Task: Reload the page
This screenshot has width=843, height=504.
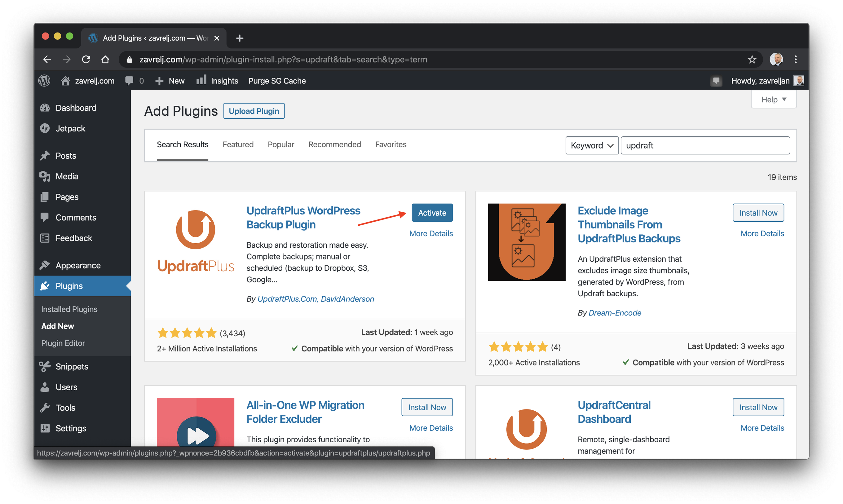Action: pos(86,60)
